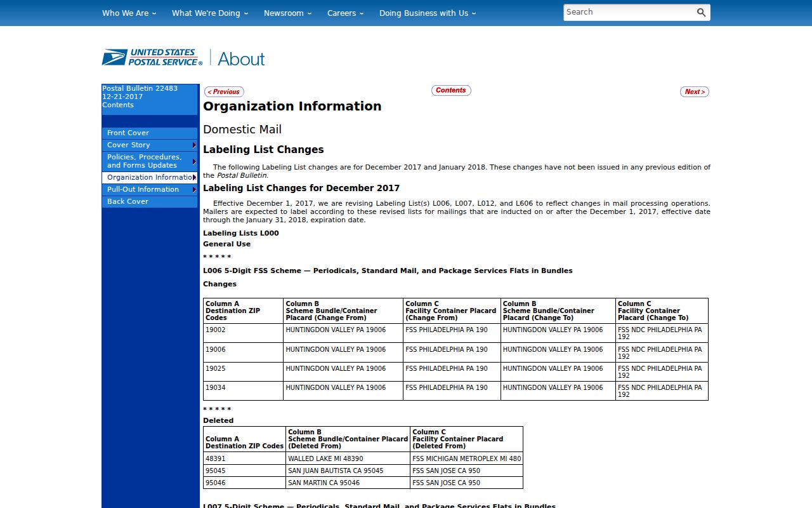This screenshot has height=508, width=812.
Task: Open the Front Cover sidebar link
Action: tap(150, 133)
